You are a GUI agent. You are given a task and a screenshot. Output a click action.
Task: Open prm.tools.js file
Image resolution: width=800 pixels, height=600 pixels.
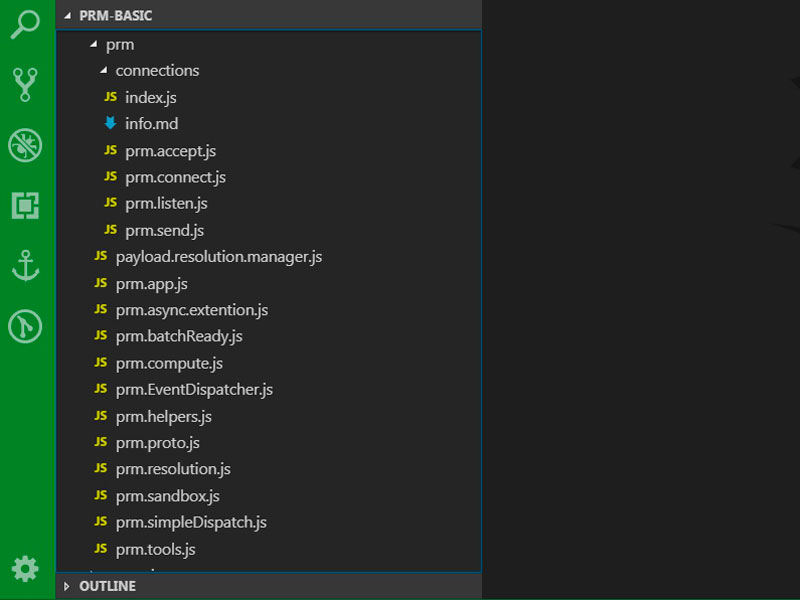click(x=155, y=549)
